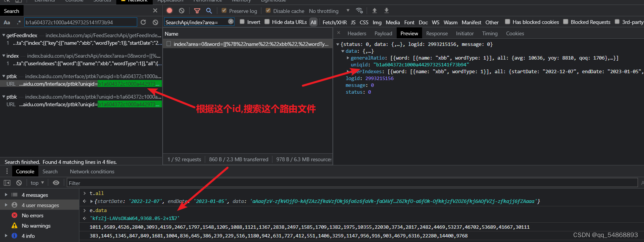Screen dimensions: 644x242
Task: Click the user messages avatar icon
Action: [14, 205]
